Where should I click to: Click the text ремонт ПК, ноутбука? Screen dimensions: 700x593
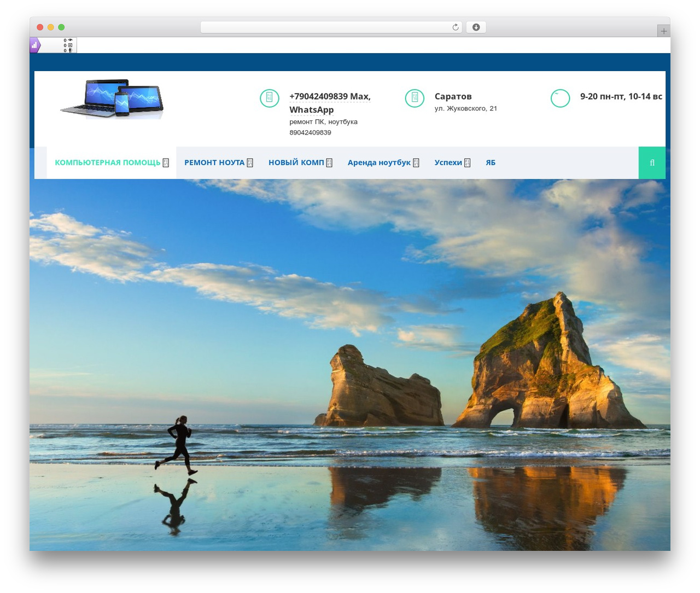(x=324, y=122)
